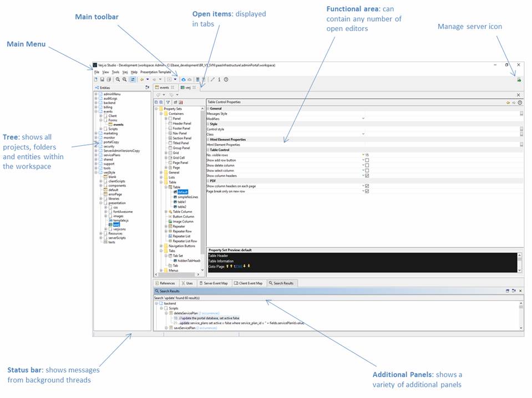Viewport: 532px width, 398px height.
Task: Click the zoom in magnifier toolbar icon
Action: pos(118,80)
